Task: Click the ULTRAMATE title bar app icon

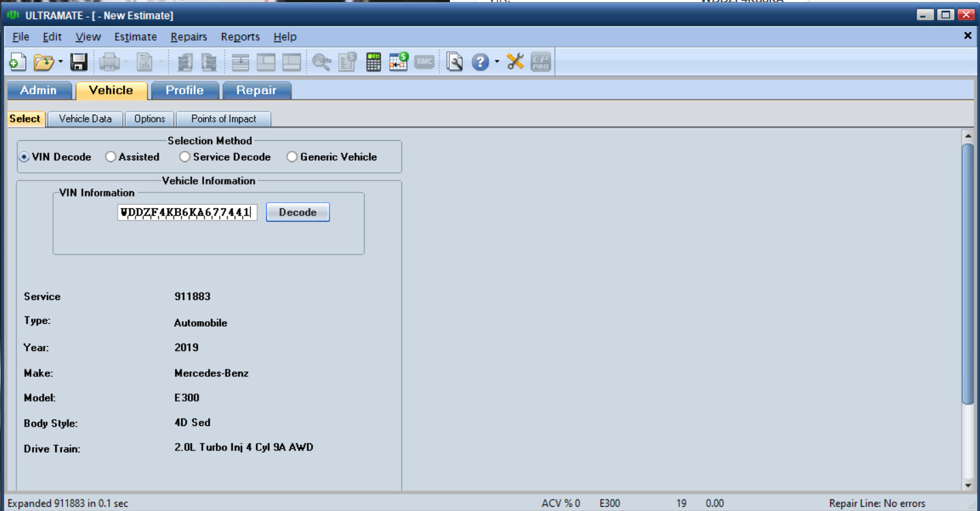Action: [13, 15]
